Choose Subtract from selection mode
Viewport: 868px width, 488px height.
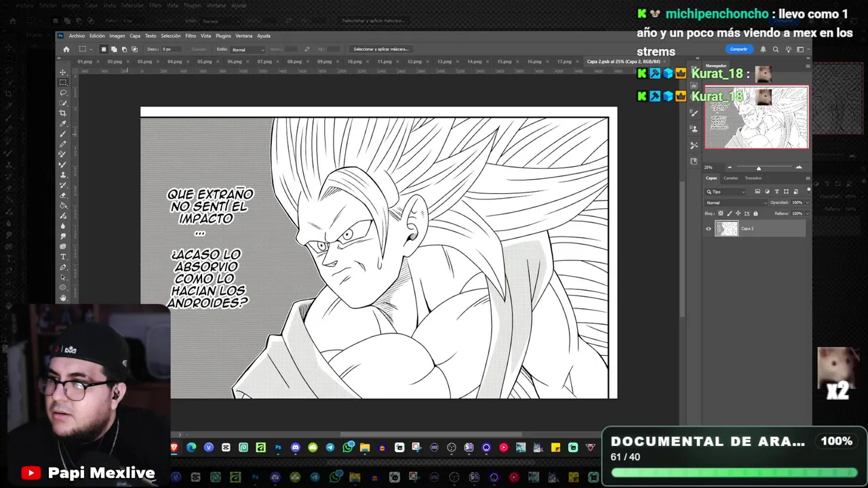tap(124, 49)
